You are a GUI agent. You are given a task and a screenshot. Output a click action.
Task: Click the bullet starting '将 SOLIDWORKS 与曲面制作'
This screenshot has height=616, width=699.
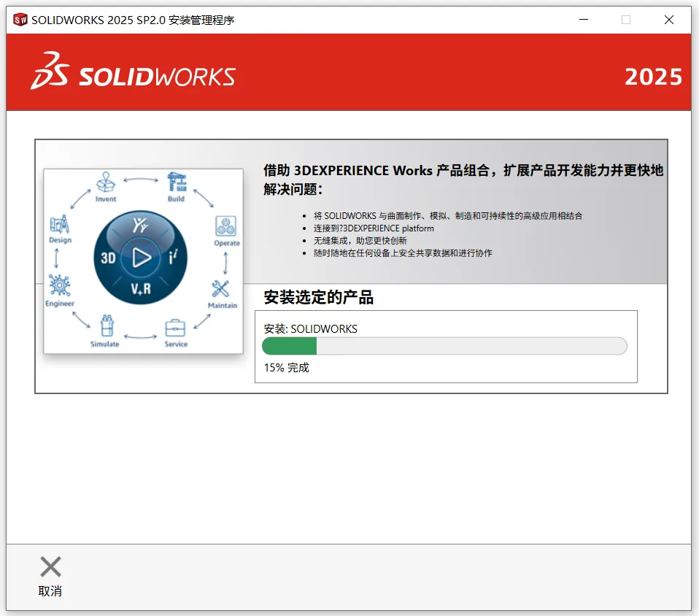coord(448,216)
